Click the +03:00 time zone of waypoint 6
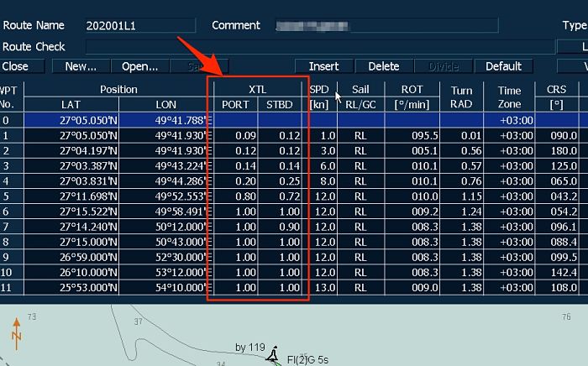The image size is (588, 366). point(511,211)
